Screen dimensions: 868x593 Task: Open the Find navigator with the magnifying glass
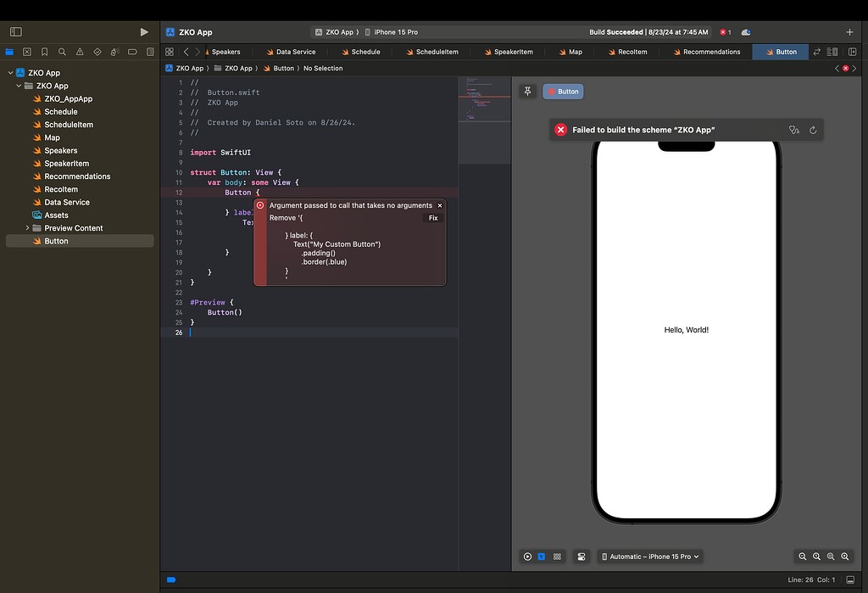pyautogui.click(x=62, y=51)
